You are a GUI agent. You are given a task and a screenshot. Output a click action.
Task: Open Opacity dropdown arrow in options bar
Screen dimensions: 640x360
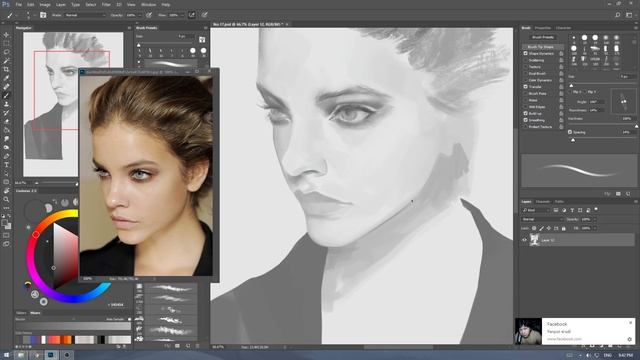(x=139, y=15)
